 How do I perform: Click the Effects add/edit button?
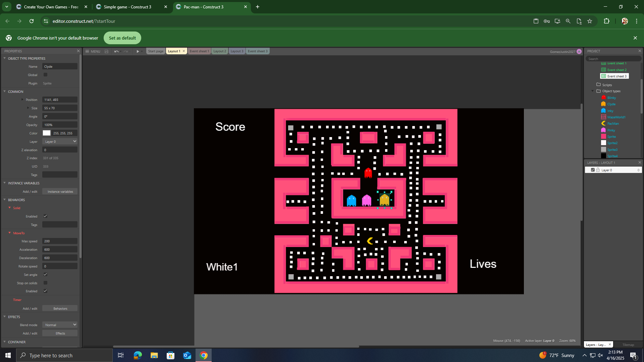60,333
